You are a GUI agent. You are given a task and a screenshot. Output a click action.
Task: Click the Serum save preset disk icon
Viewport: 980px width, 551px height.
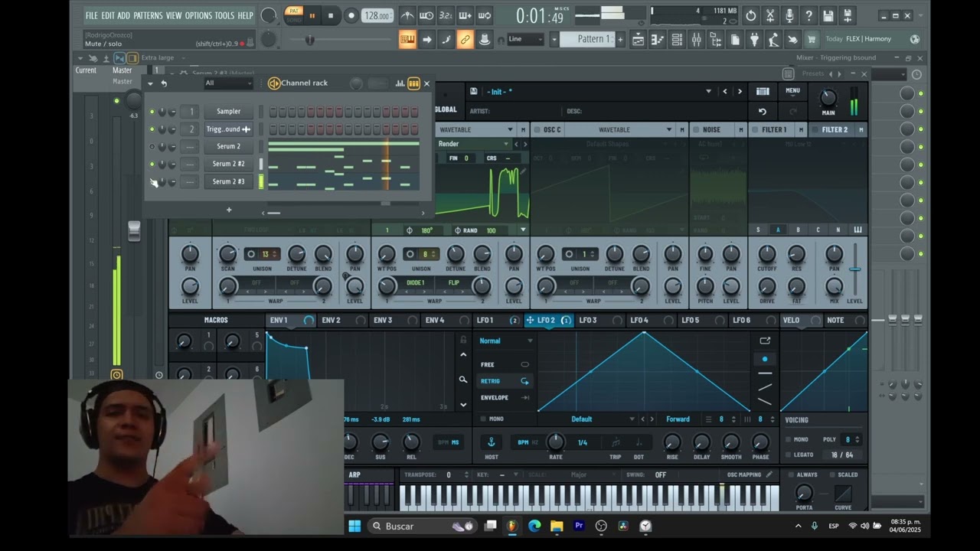[x=474, y=91]
